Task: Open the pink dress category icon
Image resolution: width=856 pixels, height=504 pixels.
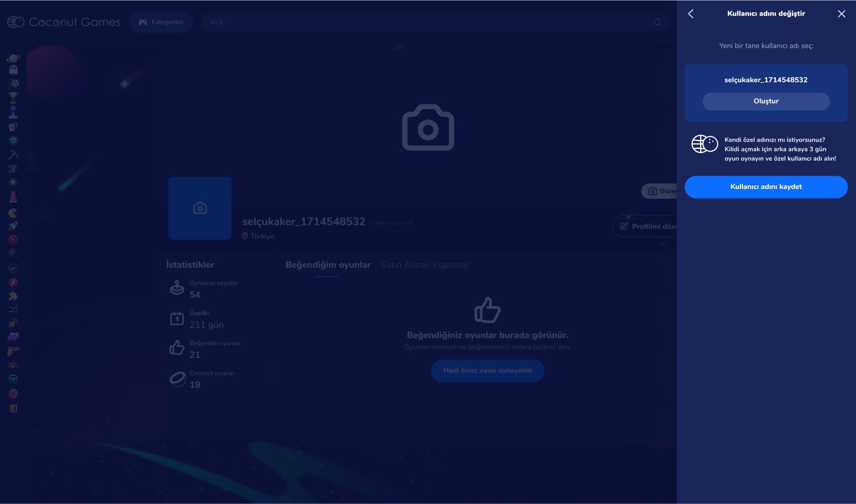Action: pyautogui.click(x=13, y=197)
